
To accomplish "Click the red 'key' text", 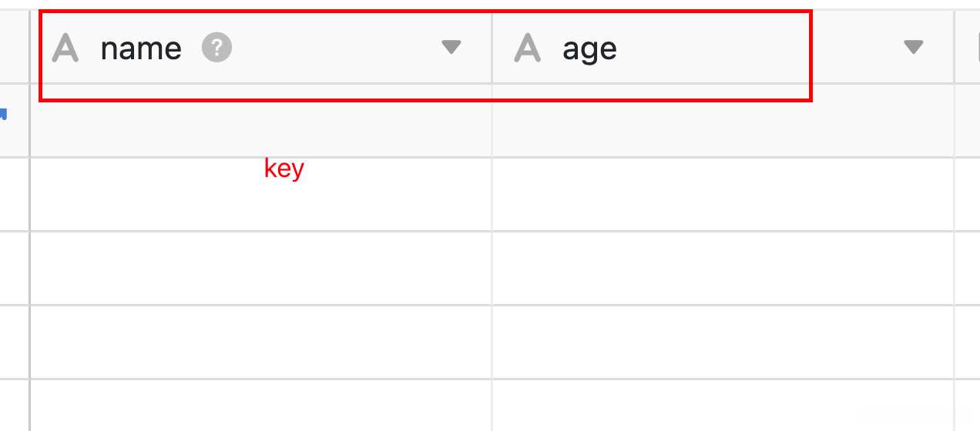I will click(284, 169).
